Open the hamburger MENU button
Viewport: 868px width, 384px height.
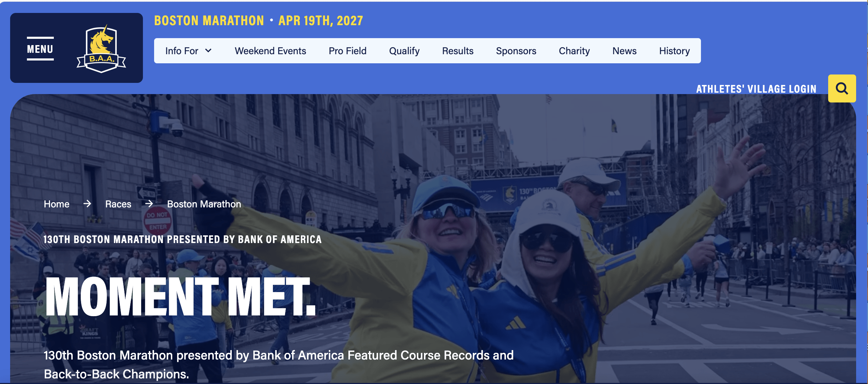40,49
